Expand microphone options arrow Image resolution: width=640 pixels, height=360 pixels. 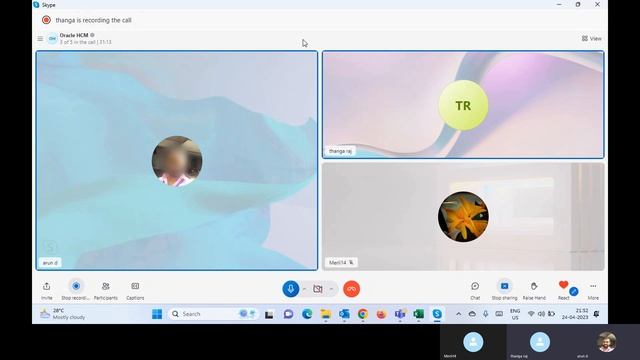[304, 289]
